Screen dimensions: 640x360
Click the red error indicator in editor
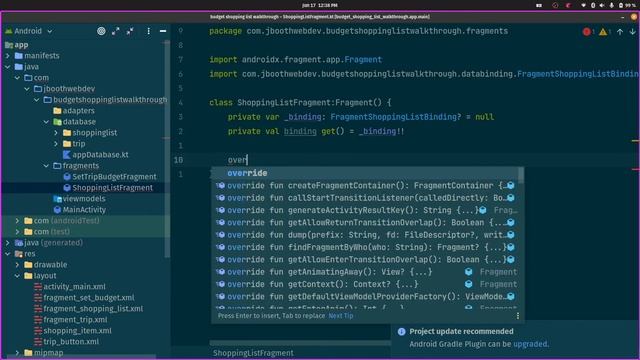(x=587, y=32)
